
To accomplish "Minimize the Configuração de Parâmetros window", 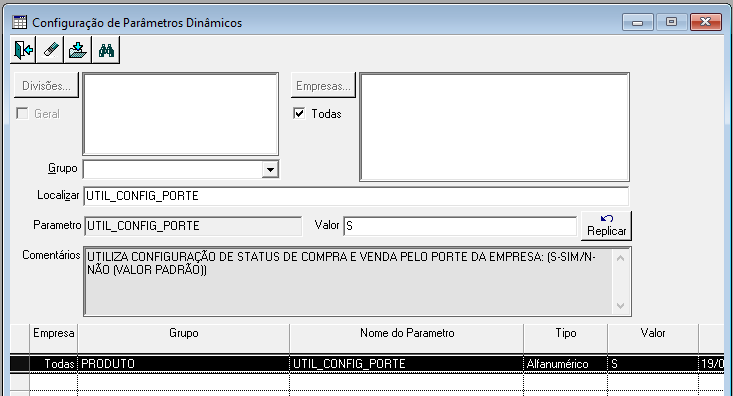I will 638,22.
